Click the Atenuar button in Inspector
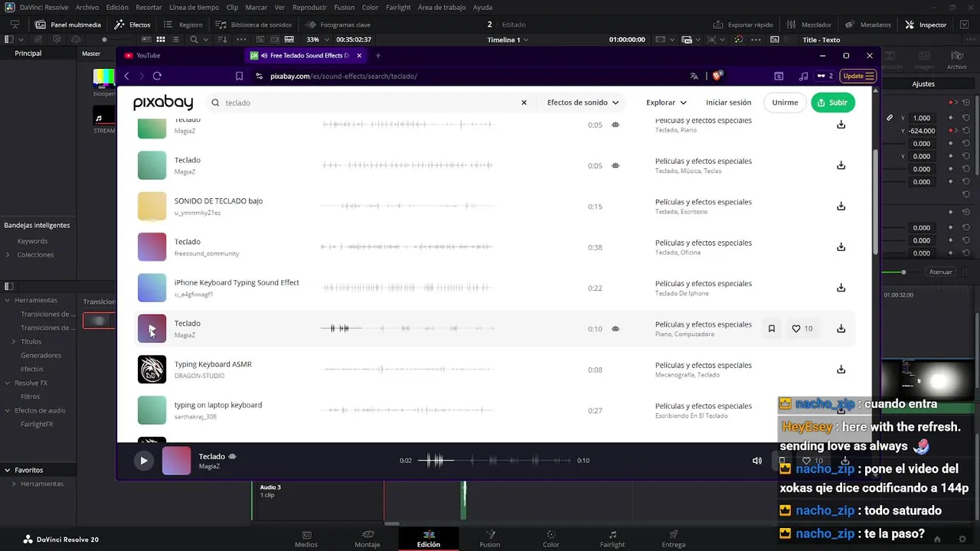980x551 pixels. 940,272
